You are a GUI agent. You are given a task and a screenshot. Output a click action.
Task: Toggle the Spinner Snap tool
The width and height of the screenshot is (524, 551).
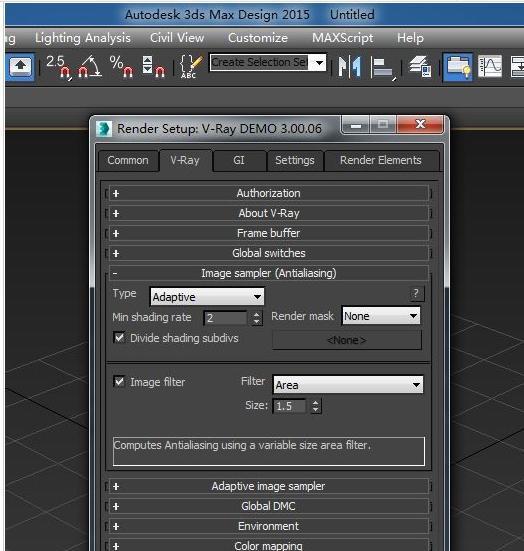click(x=153, y=66)
